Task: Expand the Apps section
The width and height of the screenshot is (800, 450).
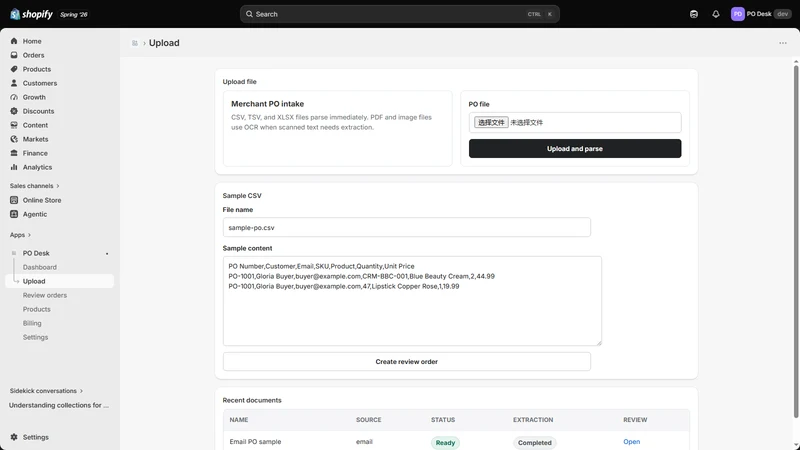Action: (20, 235)
